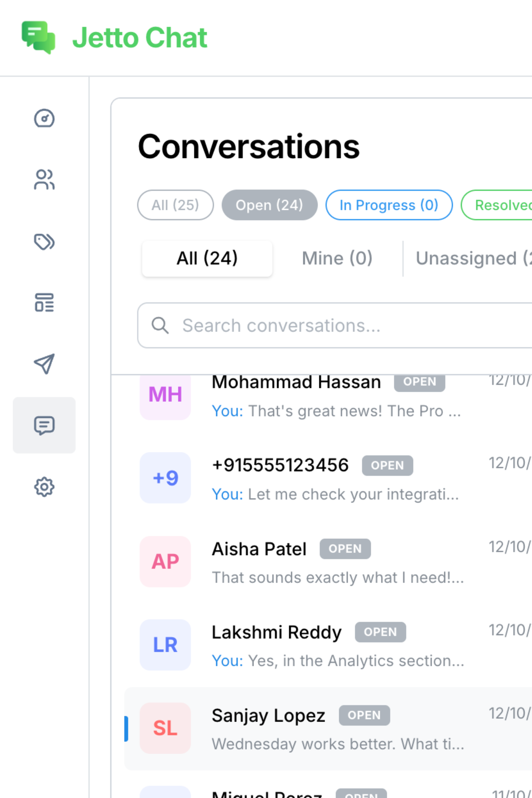Image resolution: width=532 pixels, height=798 pixels.
Task: Open the +915555123456 conversation
Action: coord(336,478)
